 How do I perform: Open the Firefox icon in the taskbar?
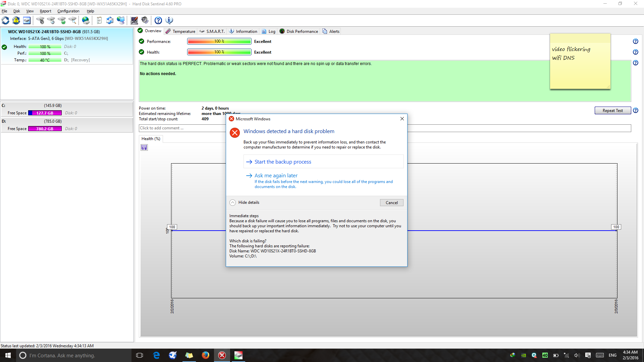tap(206, 355)
